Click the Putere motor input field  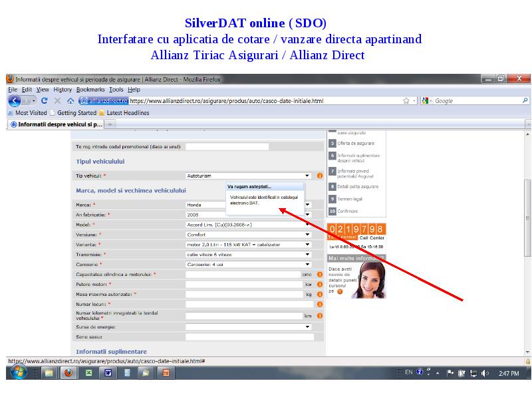tap(244, 285)
